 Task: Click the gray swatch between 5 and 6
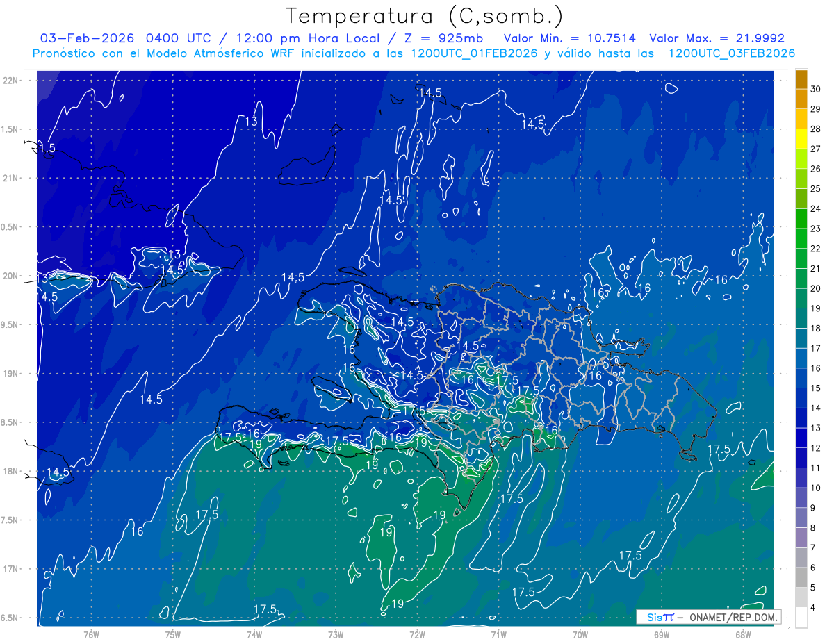(801, 578)
